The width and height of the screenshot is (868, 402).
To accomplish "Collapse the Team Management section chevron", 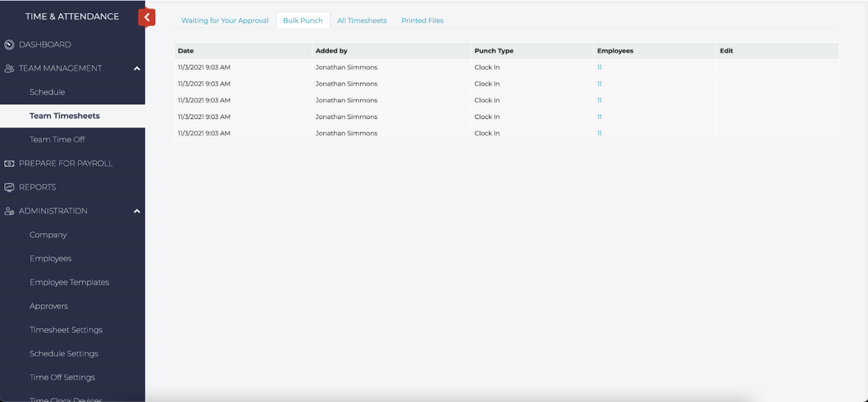I will click(x=137, y=68).
